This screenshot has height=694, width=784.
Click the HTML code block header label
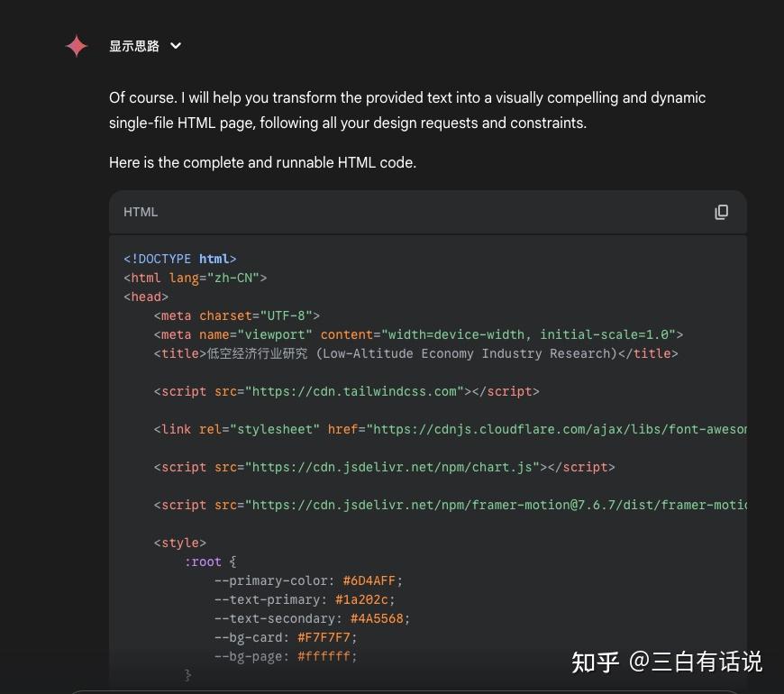pos(141,212)
